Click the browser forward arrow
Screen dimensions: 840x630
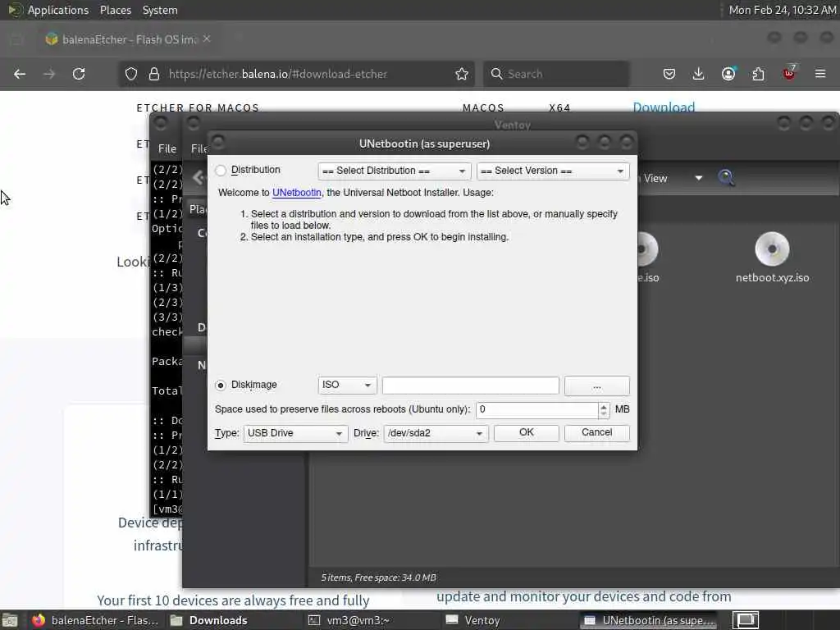click(x=49, y=74)
